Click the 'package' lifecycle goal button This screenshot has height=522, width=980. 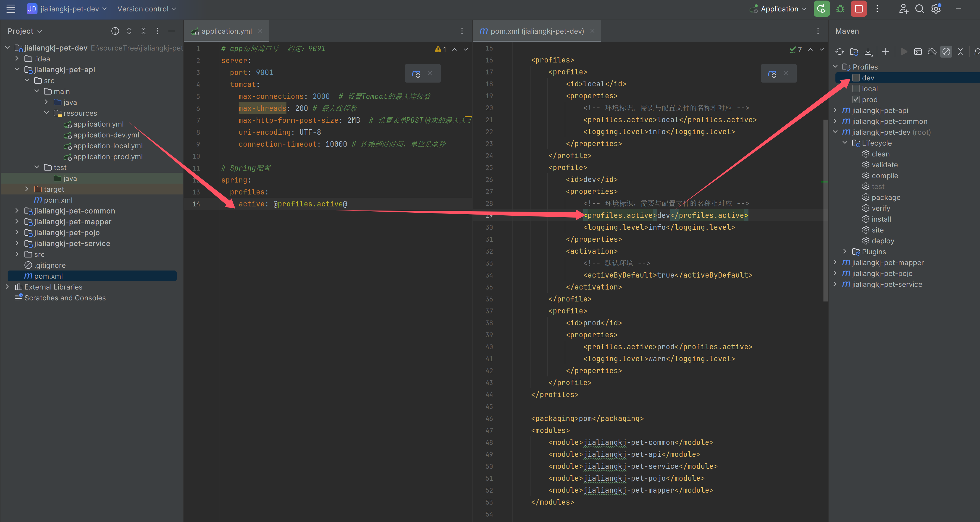pyautogui.click(x=881, y=197)
